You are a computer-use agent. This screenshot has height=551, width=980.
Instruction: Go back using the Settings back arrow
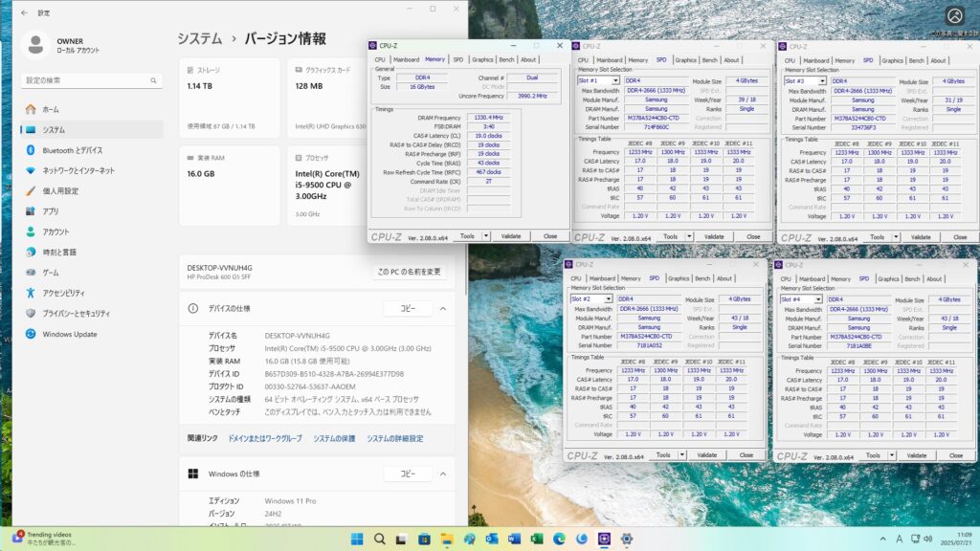pos(24,12)
